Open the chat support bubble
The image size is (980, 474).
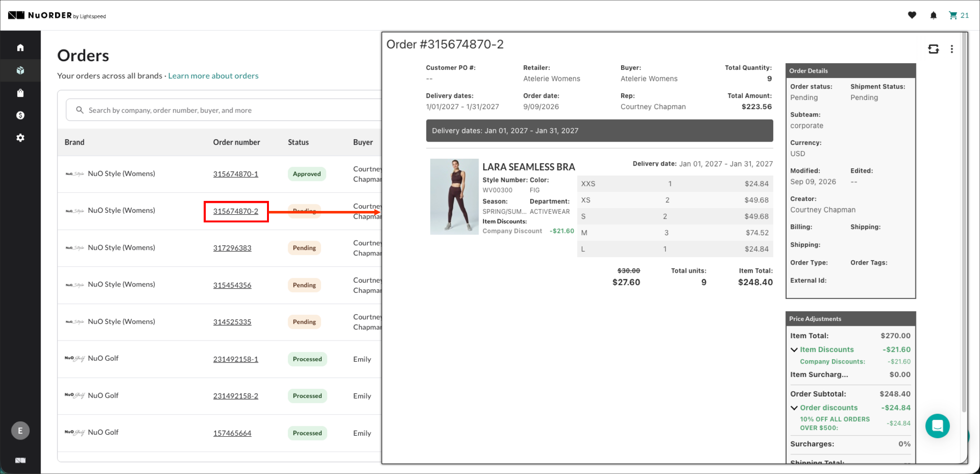[x=937, y=426]
